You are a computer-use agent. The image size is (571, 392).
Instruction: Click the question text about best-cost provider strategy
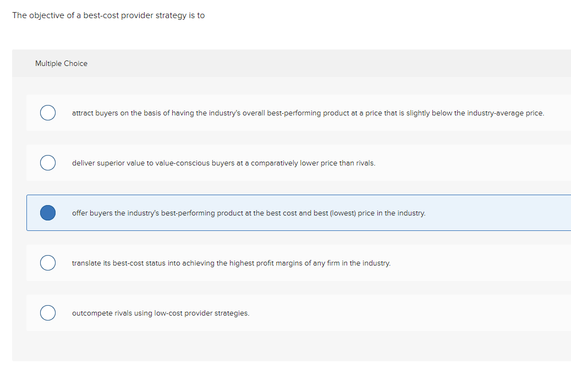(x=108, y=15)
